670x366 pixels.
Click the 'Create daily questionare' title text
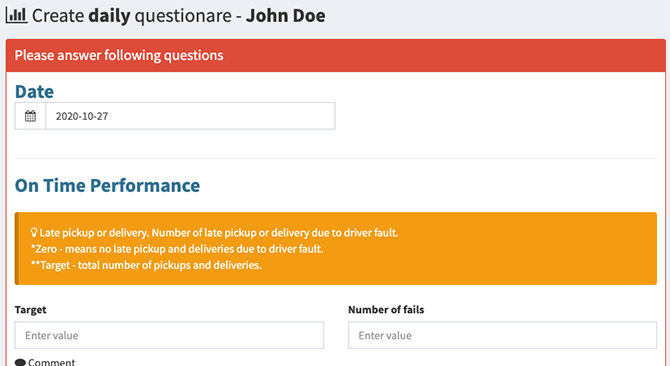pyautogui.click(x=132, y=16)
